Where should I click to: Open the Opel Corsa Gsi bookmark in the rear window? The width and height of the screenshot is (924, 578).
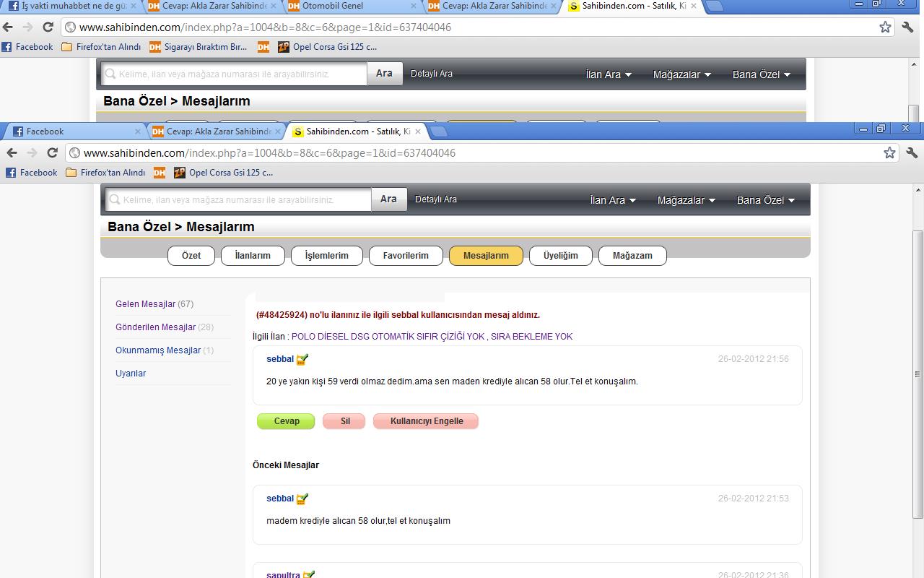point(327,47)
